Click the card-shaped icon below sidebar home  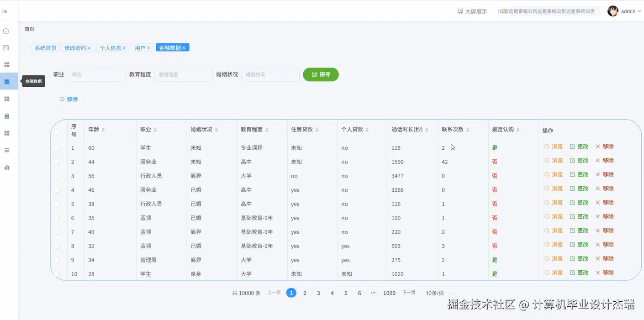[x=6, y=47]
